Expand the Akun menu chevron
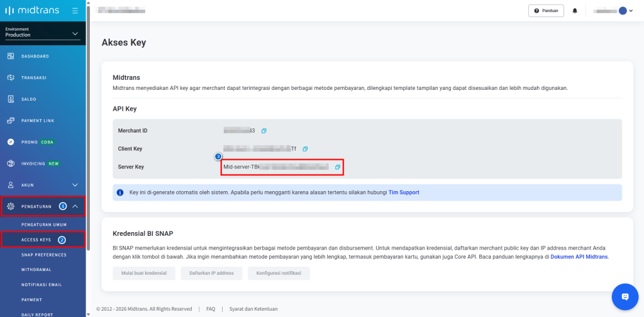644x317 pixels. click(75, 185)
